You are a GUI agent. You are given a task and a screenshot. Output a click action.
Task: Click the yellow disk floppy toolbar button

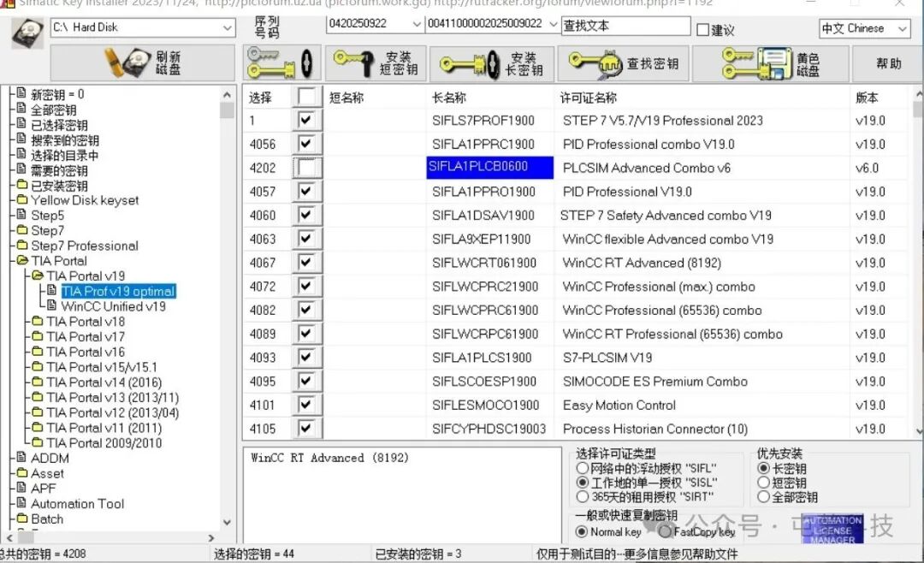coord(770,63)
